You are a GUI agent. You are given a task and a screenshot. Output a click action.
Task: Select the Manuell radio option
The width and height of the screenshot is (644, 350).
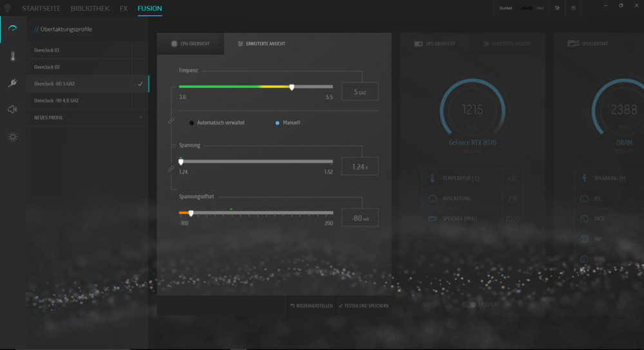pos(278,122)
